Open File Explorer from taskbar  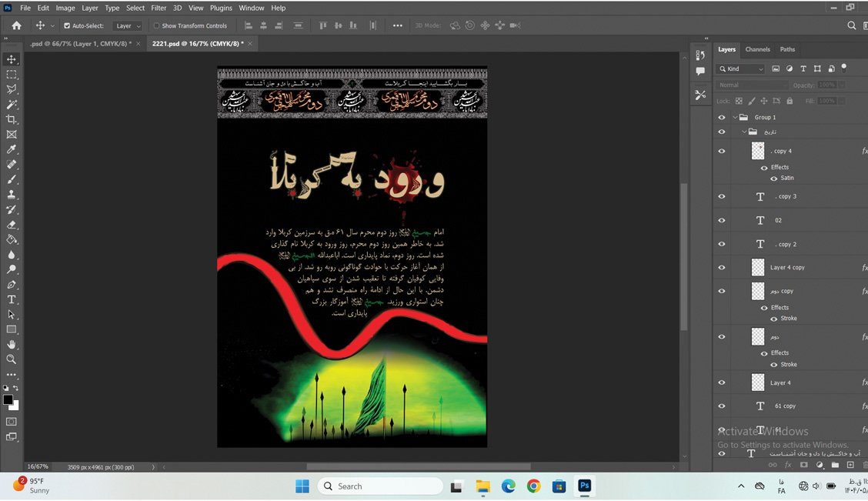[x=482, y=486]
